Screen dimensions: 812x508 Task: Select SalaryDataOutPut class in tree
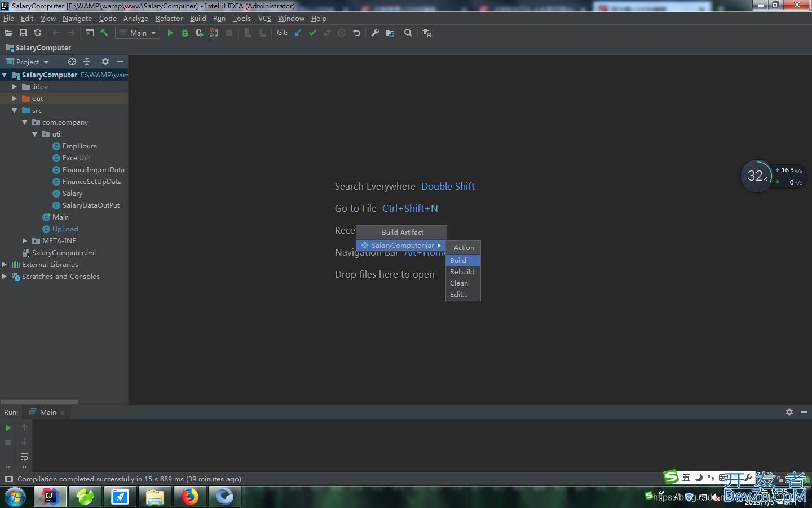point(91,205)
